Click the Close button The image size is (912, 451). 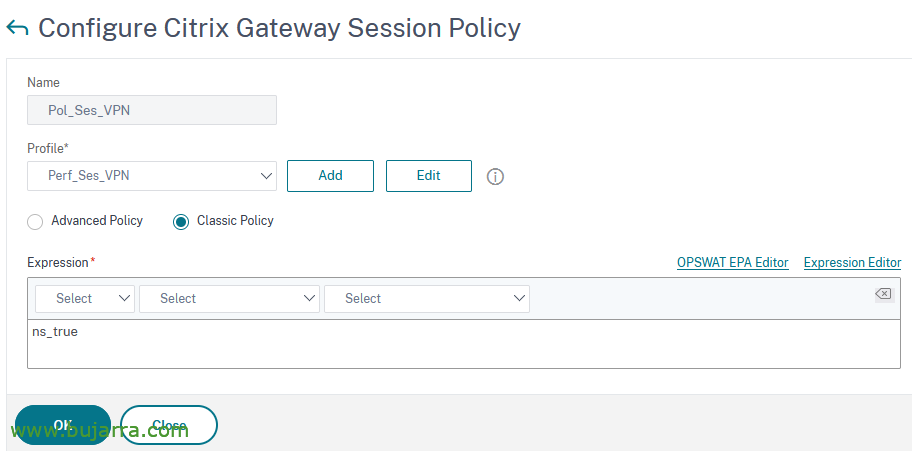tap(169, 425)
